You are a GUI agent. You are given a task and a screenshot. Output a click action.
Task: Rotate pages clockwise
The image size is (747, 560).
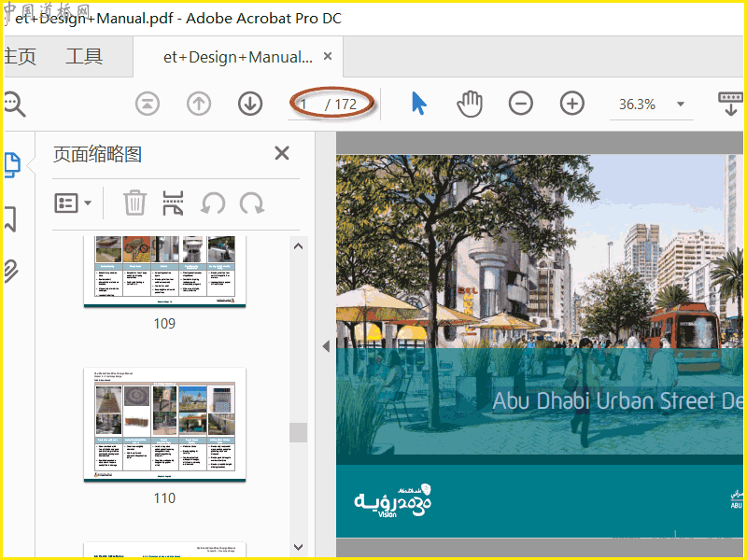(x=251, y=203)
